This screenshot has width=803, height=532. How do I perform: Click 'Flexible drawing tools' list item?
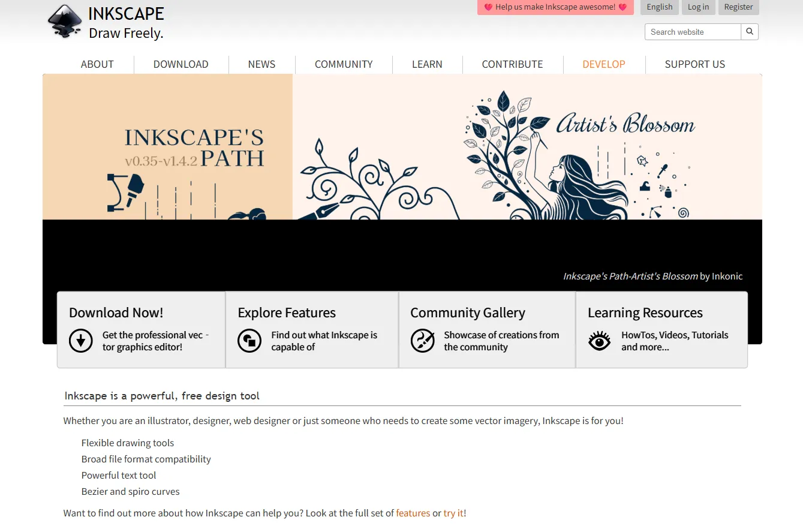click(128, 443)
